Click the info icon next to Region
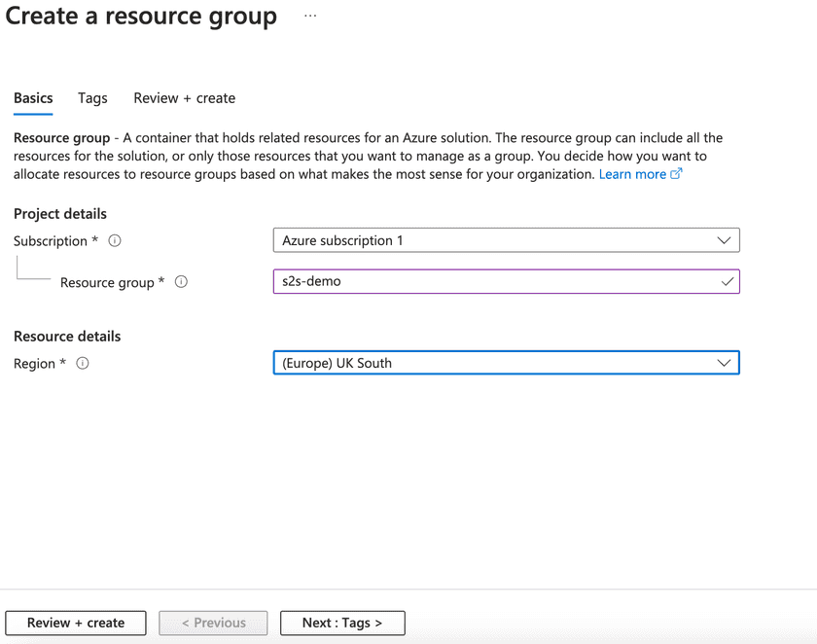 pyautogui.click(x=83, y=363)
